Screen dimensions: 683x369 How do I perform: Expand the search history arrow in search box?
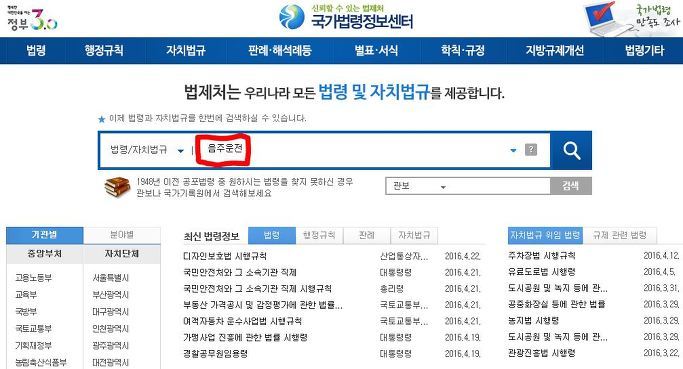tap(513, 150)
